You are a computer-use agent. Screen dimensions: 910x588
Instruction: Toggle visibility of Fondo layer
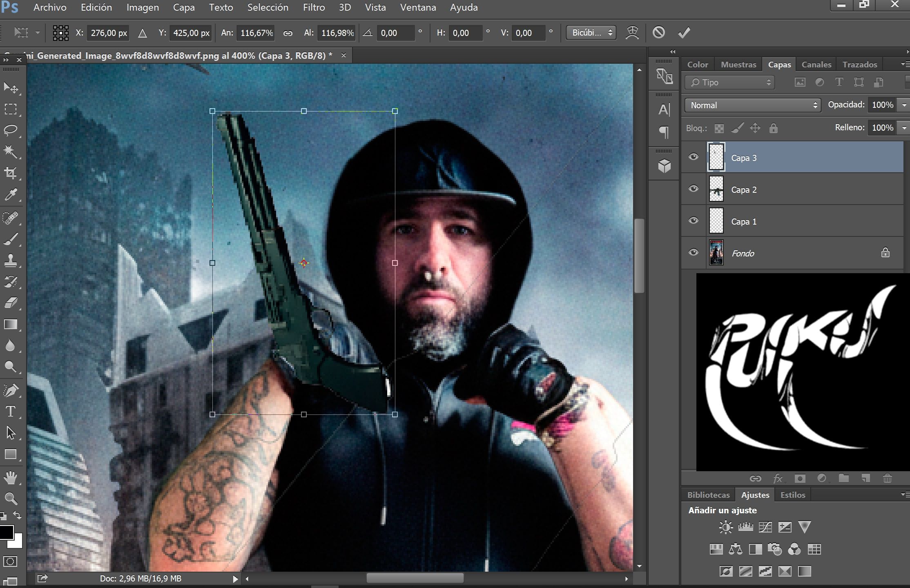[x=693, y=253]
